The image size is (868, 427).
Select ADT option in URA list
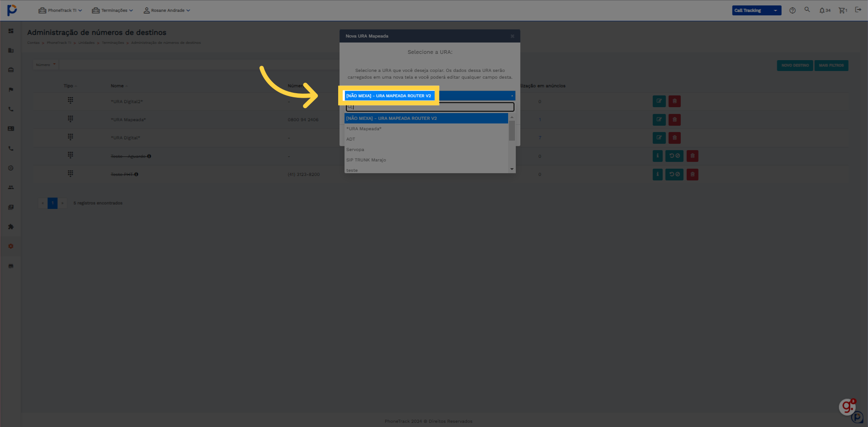pyautogui.click(x=426, y=139)
